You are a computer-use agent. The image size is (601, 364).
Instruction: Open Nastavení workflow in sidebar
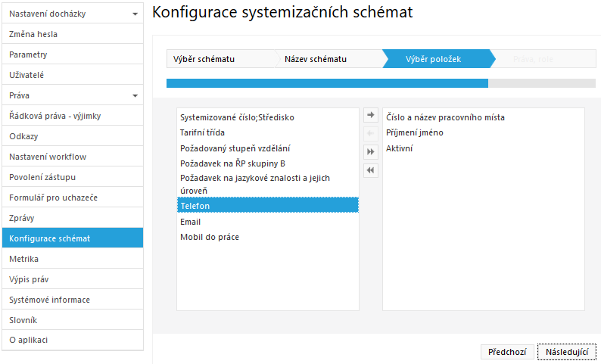pos(73,157)
